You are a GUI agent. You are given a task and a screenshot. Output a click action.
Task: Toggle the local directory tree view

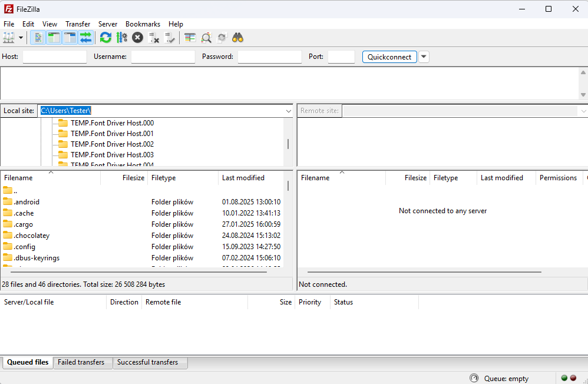pyautogui.click(x=54, y=38)
